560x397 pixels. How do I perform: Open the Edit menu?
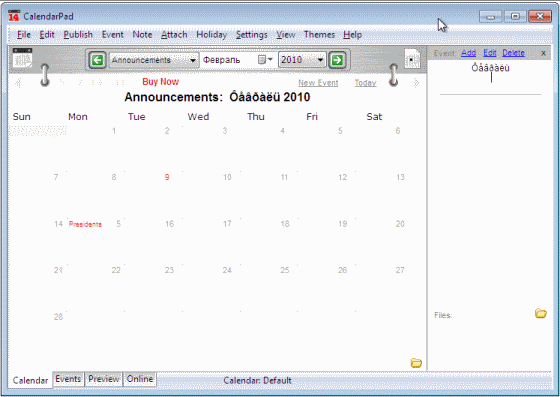pos(47,35)
